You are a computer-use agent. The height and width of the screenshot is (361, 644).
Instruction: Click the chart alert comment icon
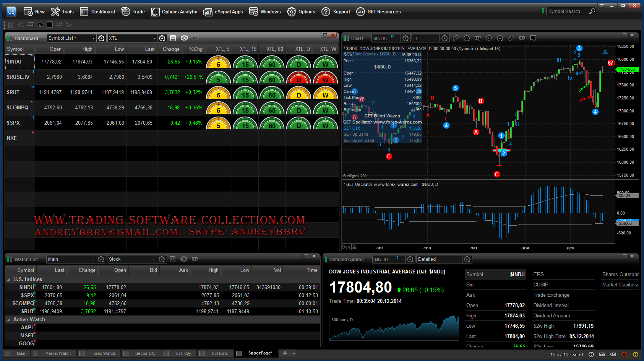coord(533,38)
